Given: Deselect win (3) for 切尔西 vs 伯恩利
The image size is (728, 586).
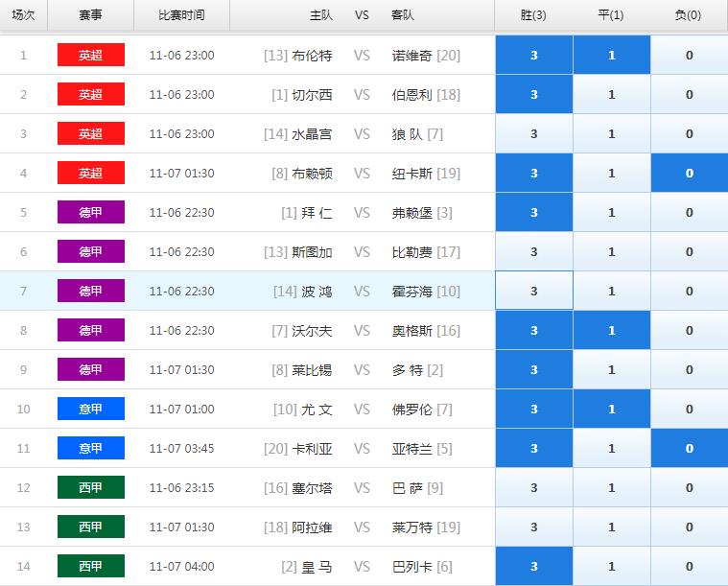Looking at the screenshot, I should click(x=534, y=95).
